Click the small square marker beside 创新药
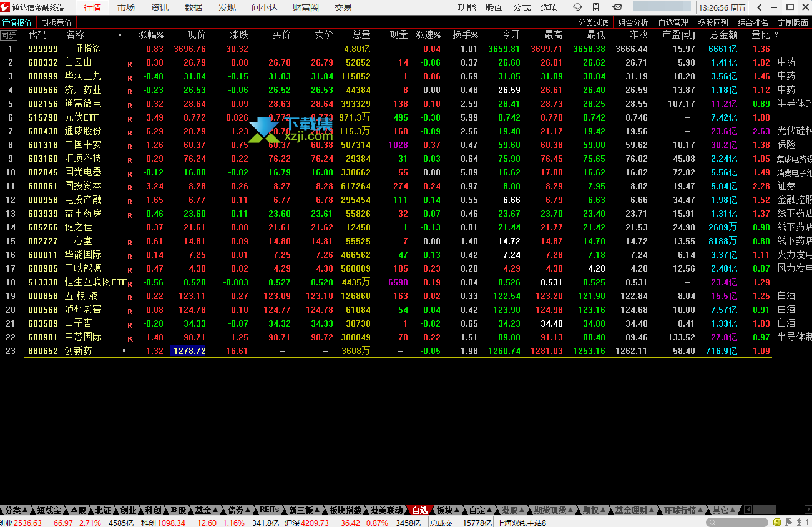Viewport: 812px width, 527px height. [x=124, y=351]
